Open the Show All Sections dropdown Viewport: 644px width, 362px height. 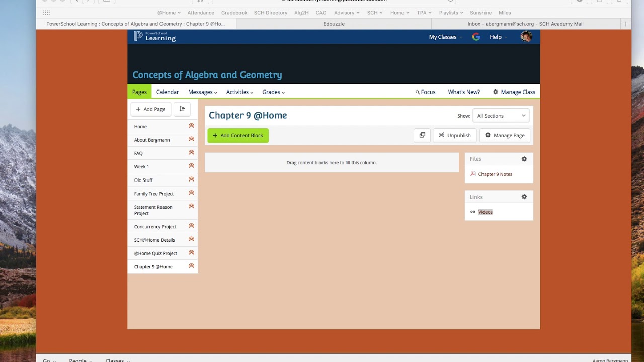pyautogui.click(x=501, y=116)
